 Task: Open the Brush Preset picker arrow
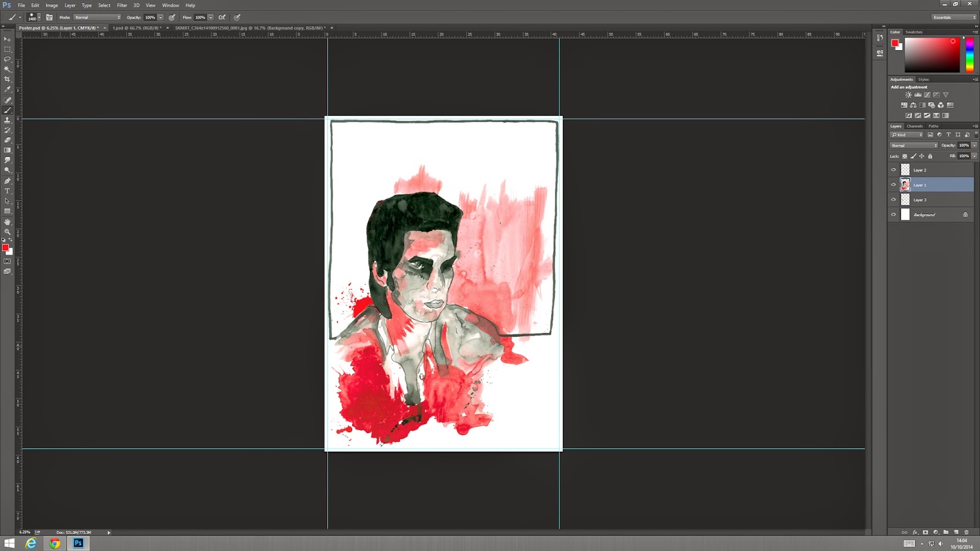tap(39, 17)
